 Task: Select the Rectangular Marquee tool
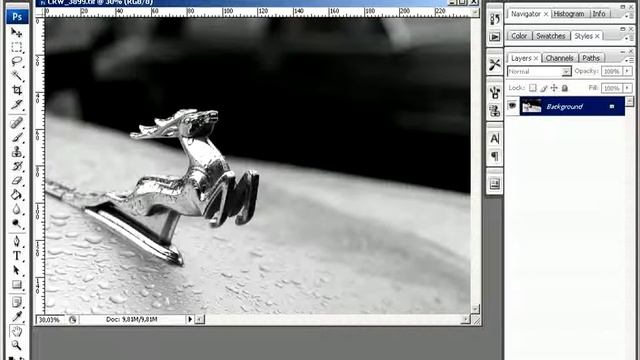tap(16, 47)
